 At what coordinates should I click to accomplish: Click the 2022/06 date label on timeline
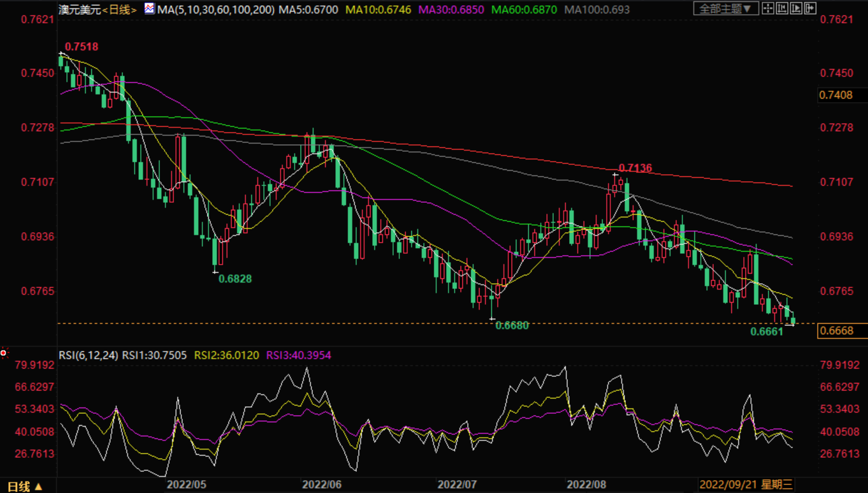[x=322, y=484]
